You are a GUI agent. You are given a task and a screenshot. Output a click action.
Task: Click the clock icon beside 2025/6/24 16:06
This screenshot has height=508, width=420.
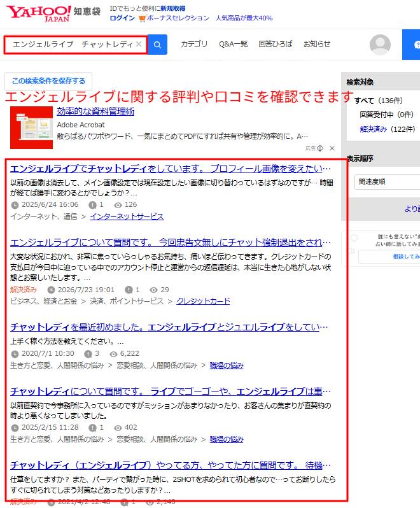pyautogui.click(x=15, y=205)
